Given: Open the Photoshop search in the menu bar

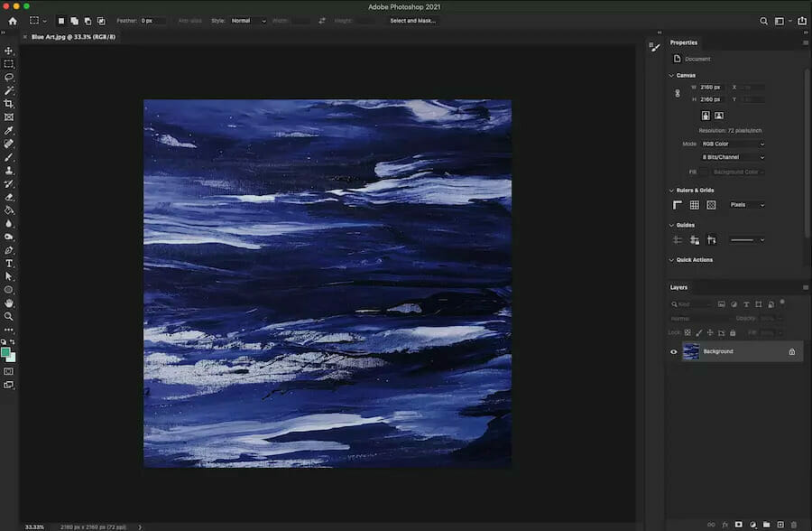Looking at the screenshot, I should pos(763,20).
